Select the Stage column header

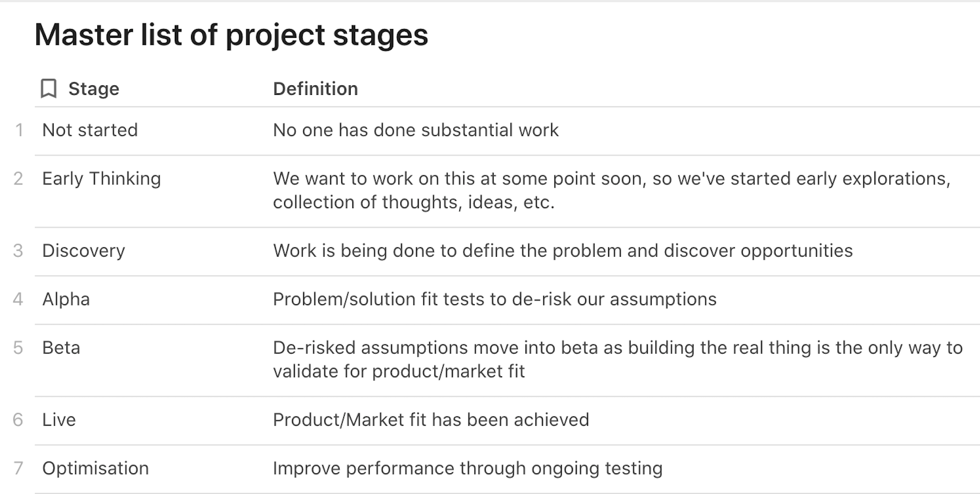[x=93, y=89]
